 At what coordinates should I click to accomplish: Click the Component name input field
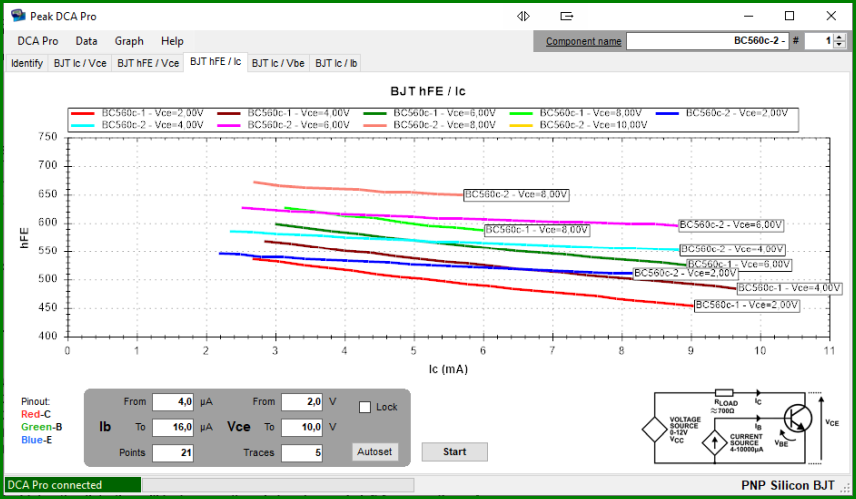[x=708, y=41]
